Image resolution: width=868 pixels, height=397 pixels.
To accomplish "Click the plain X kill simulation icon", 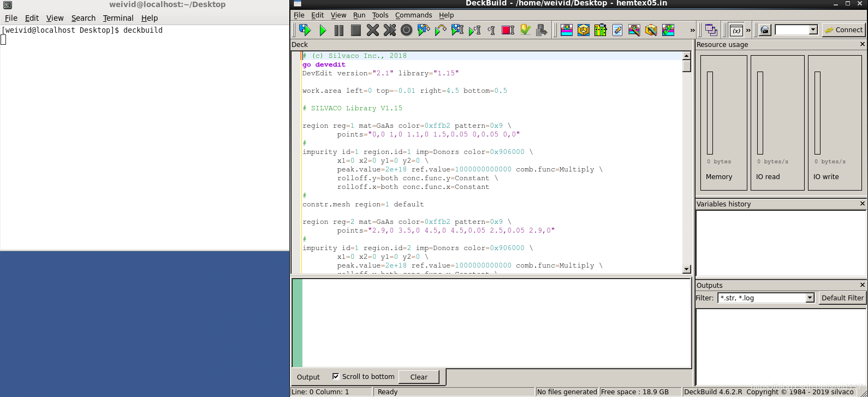I will [373, 30].
